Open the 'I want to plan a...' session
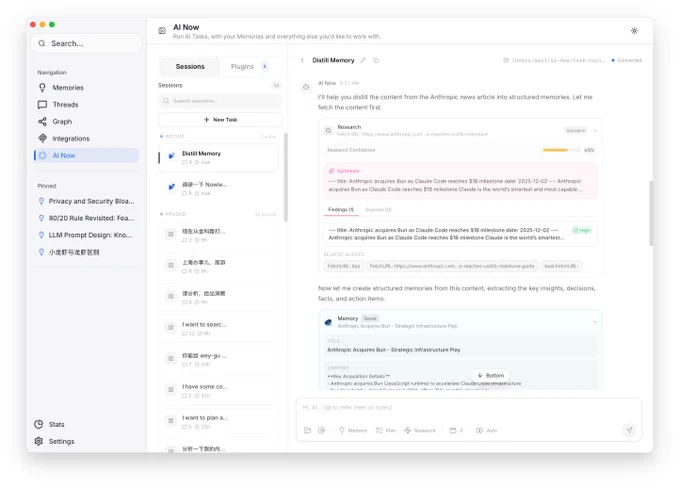 (219, 421)
